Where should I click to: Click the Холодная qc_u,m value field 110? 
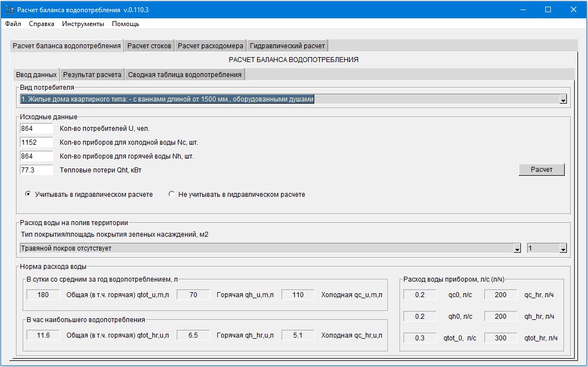click(298, 294)
